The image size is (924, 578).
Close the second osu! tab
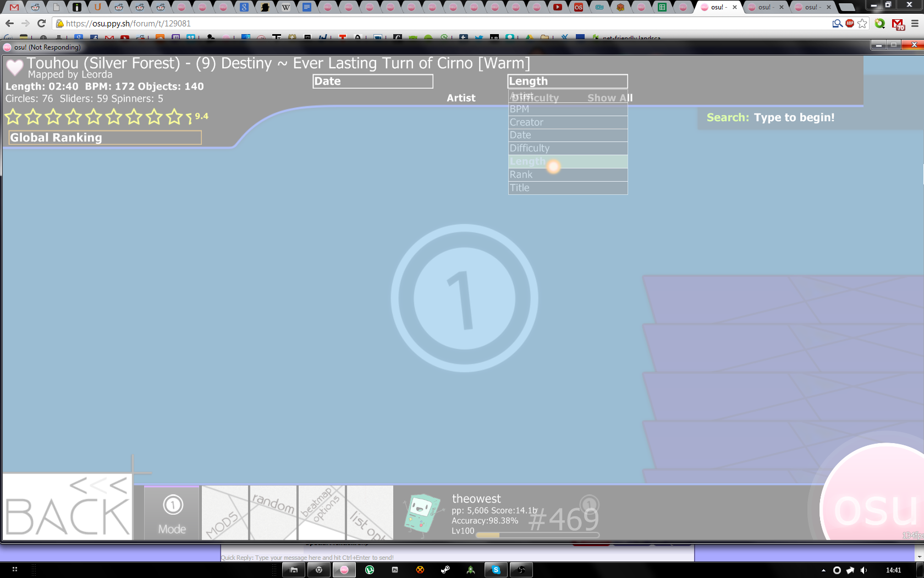(782, 7)
